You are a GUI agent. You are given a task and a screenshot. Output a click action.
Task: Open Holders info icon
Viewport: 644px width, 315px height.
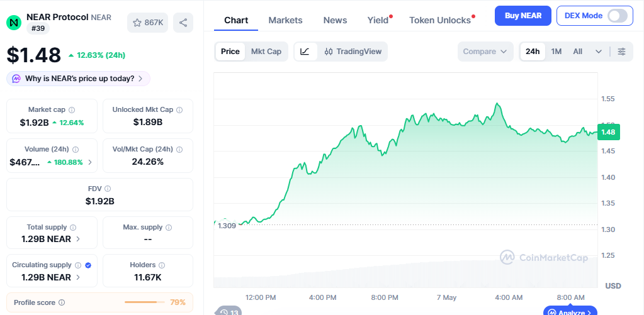coord(162,265)
